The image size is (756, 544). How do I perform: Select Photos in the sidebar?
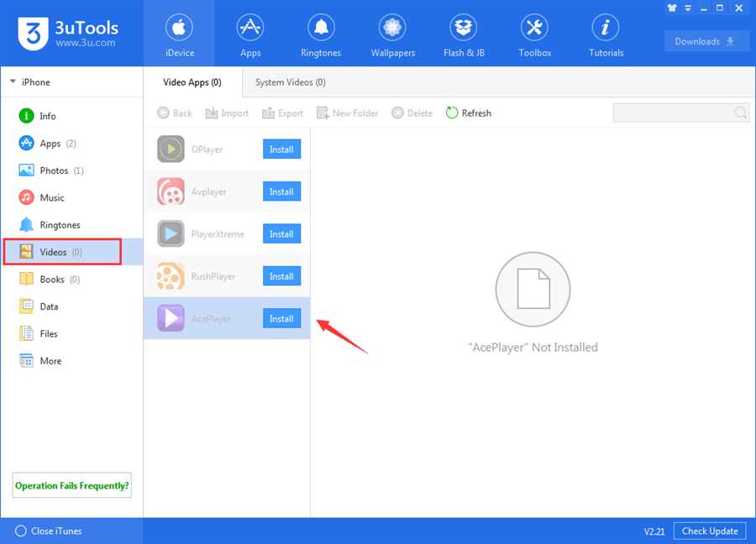coord(54,170)
